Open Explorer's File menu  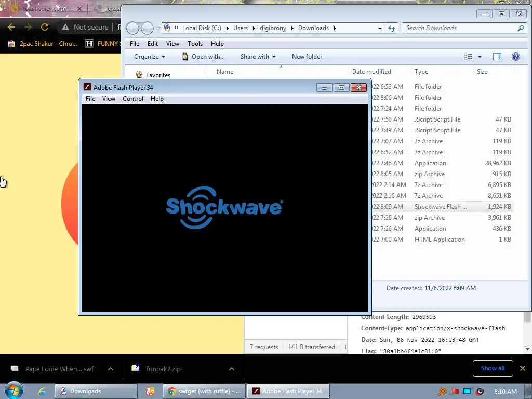pyautogui.click(x=135, y=44)
